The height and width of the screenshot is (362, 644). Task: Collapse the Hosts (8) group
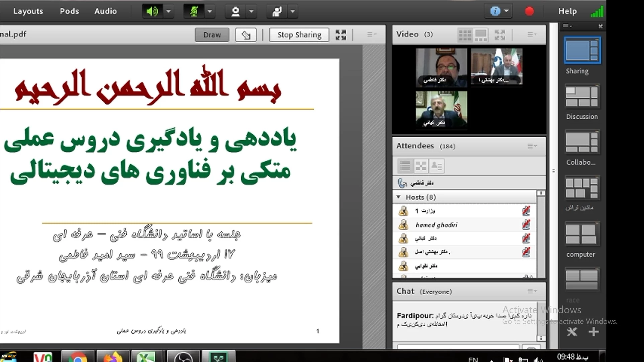click(x=399, y=197)
